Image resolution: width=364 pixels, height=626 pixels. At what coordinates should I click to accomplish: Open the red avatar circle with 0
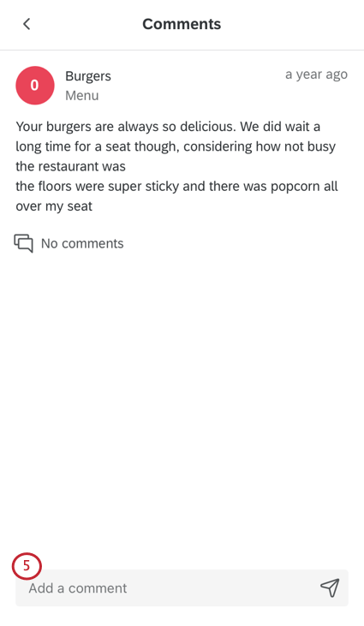pyautogui.click(x=35, y=86)
